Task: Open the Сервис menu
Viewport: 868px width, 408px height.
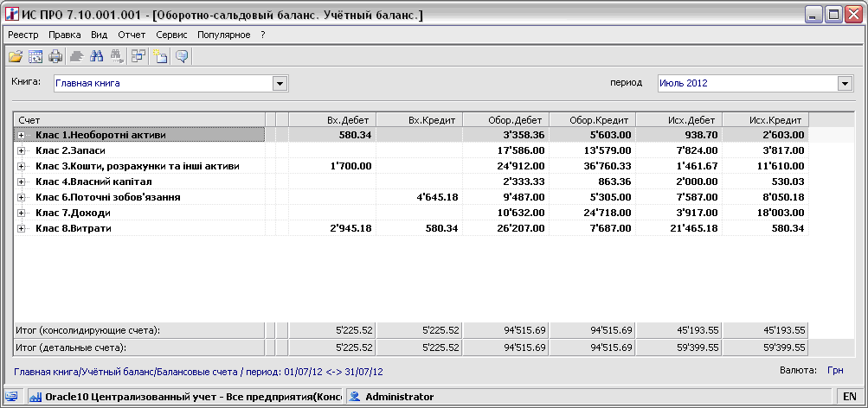Action: pos(171,35)
